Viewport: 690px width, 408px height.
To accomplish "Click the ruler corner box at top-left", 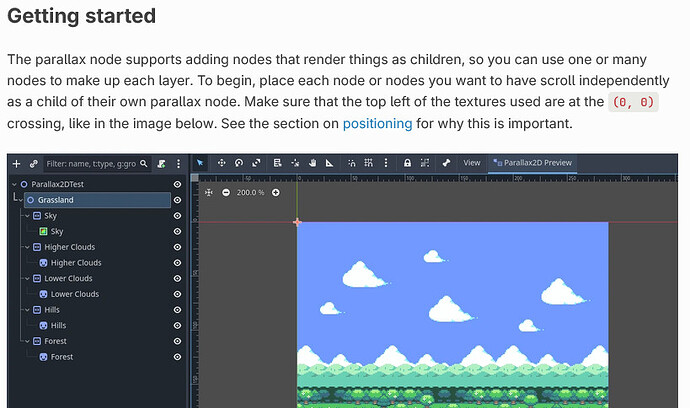I will pyautogui.click(x=195, y=178).
